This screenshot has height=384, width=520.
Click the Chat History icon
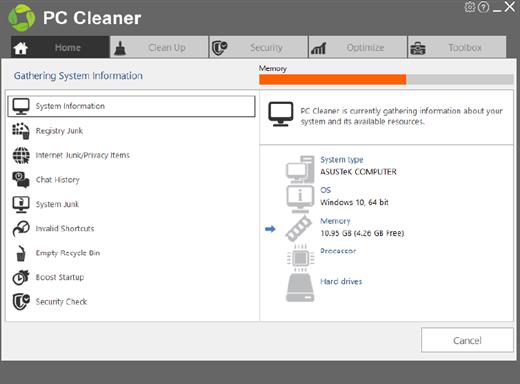click(x=21, y=180)
